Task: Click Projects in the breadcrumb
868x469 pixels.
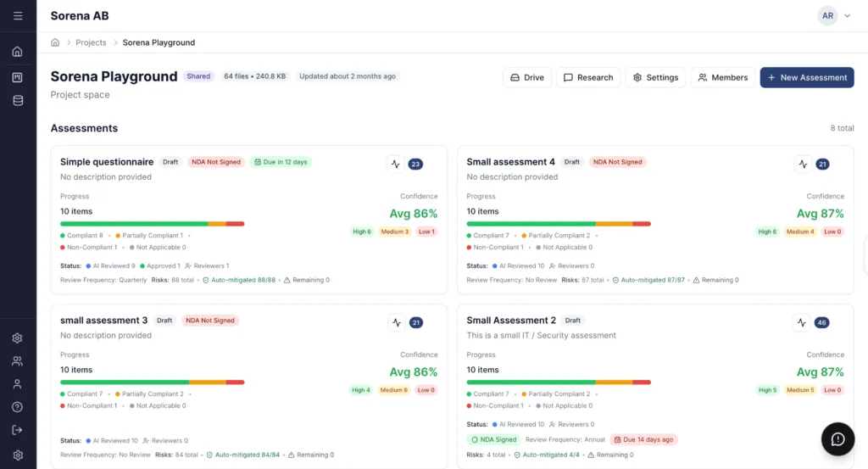Action: pyautogui.click(x=91, y=42)
